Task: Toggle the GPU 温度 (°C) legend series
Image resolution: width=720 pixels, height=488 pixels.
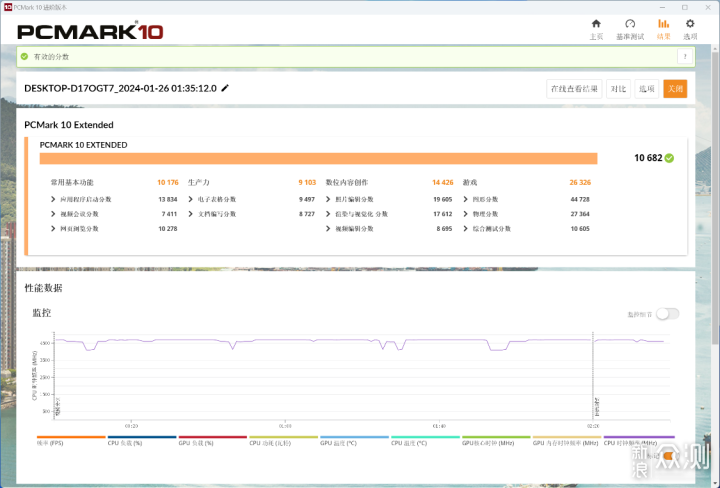Action: [354, 440]
